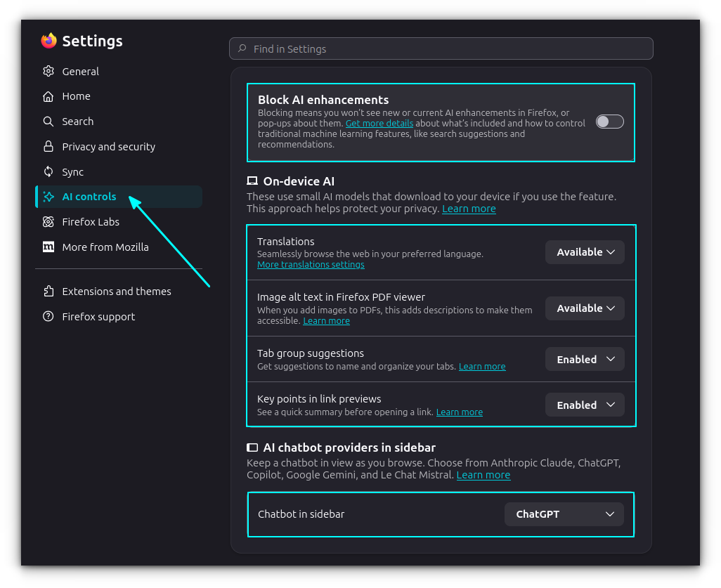Click Learn more about AI chatbot providers
This screenshot has width=721, height=588.
[x=483, y=475]
